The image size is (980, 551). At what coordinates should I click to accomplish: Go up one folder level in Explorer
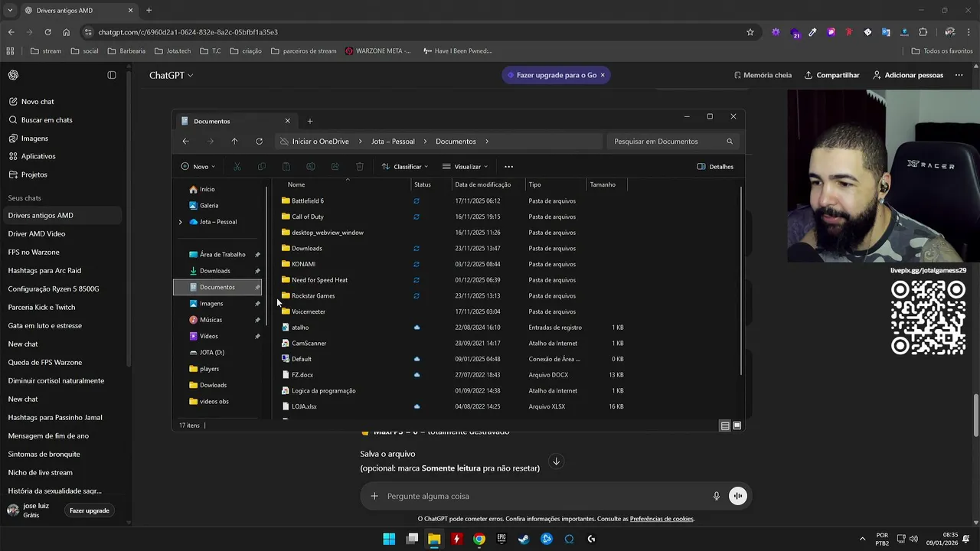pyautogui.click(x=234, y=142)
